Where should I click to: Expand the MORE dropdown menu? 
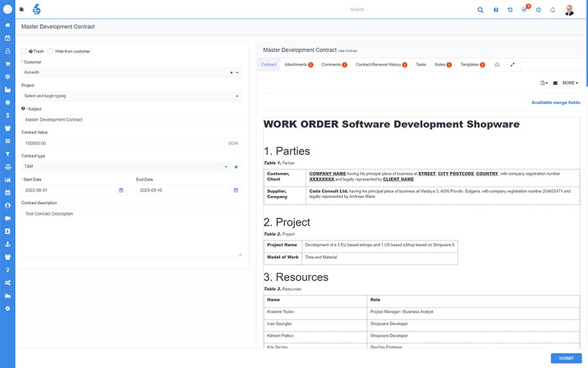(x=570, y=83)
